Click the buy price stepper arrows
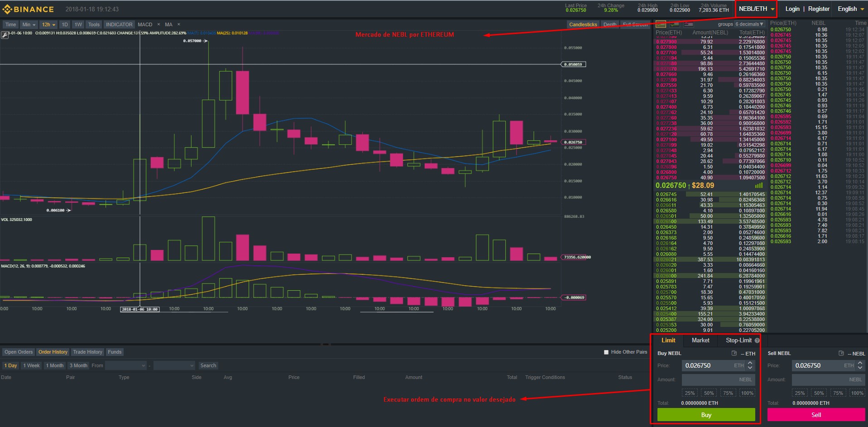 [750, 365]
